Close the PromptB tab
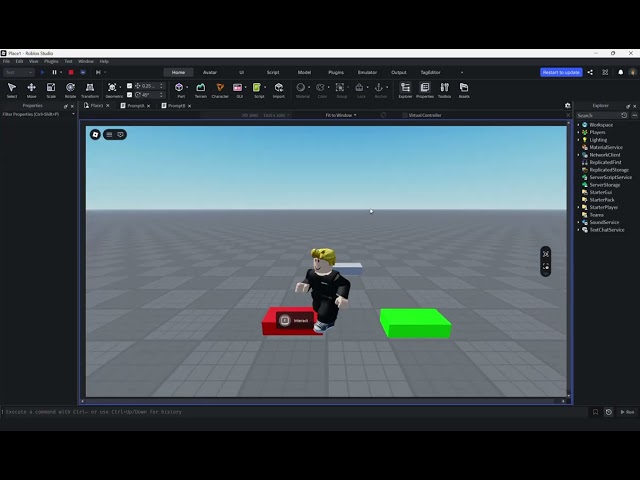Image resolution: width=640 pixels, height=480 pixels. 189,106
